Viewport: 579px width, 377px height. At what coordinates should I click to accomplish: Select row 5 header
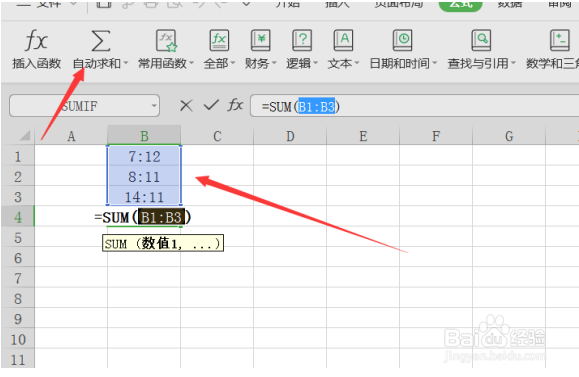[x=18, y=237]
